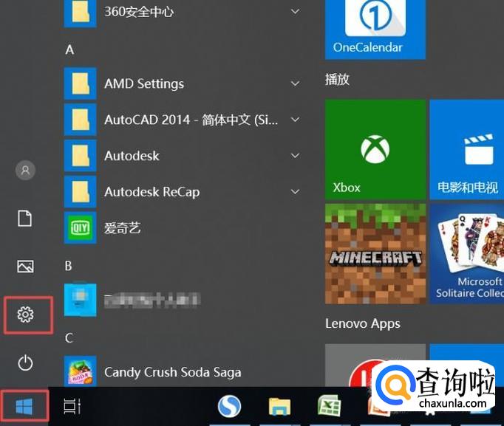This screenshot has width=504, height=426.
Task: Click the 360安全中心 folder icon
Action: 80,13
